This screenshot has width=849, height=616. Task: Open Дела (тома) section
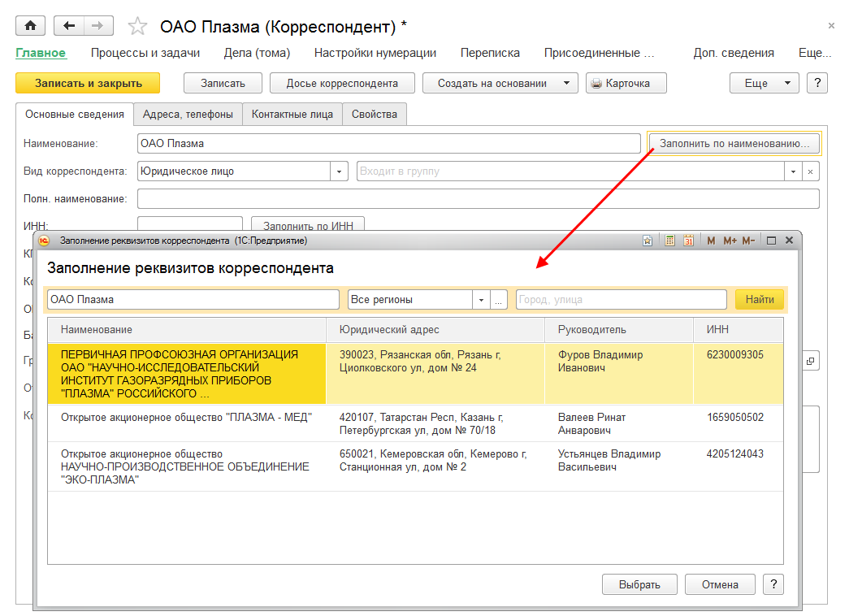[x=257, y=53]
